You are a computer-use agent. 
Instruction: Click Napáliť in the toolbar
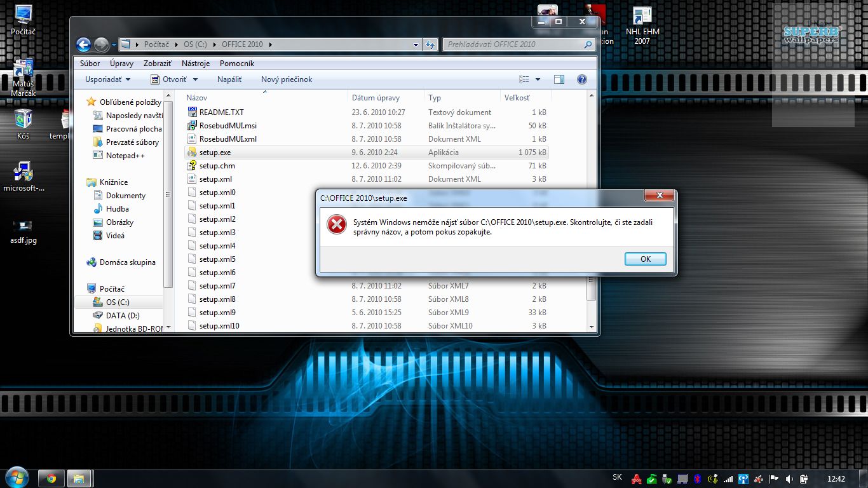229,79
